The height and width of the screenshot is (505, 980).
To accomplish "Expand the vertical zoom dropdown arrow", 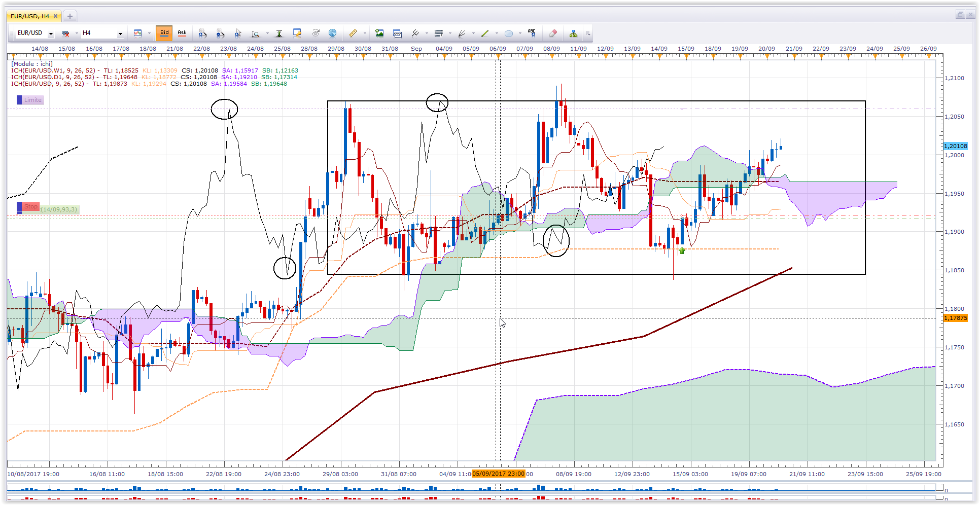I will pyautogui.click(x=267, y=33).
